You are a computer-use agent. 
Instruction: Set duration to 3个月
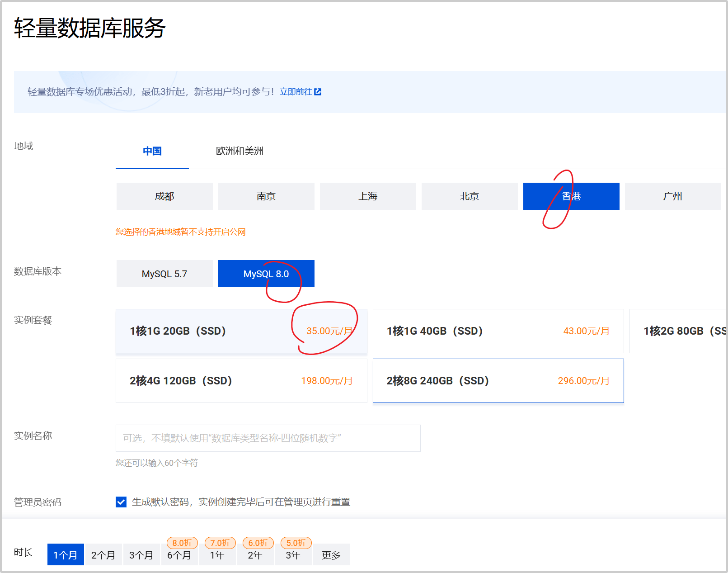tap(141, 554)
